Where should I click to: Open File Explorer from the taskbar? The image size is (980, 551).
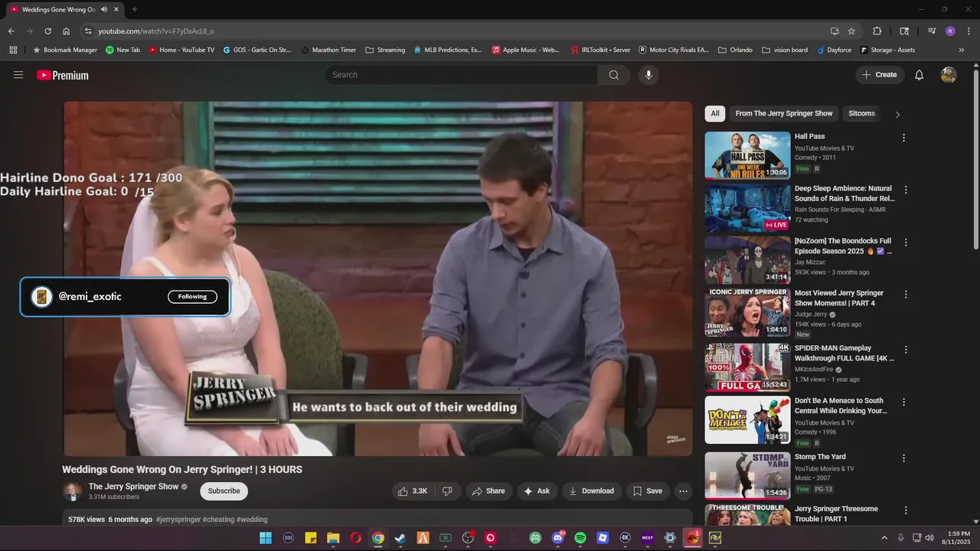[333, 538]
